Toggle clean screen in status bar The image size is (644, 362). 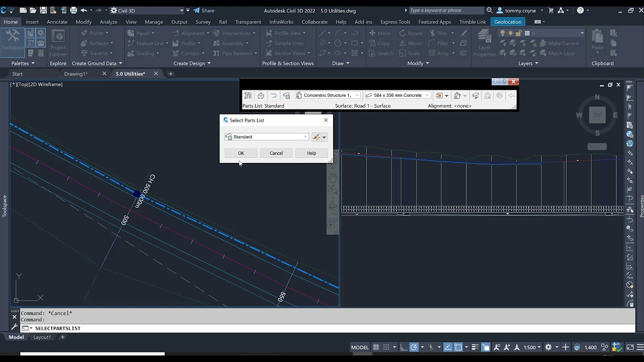630,347
